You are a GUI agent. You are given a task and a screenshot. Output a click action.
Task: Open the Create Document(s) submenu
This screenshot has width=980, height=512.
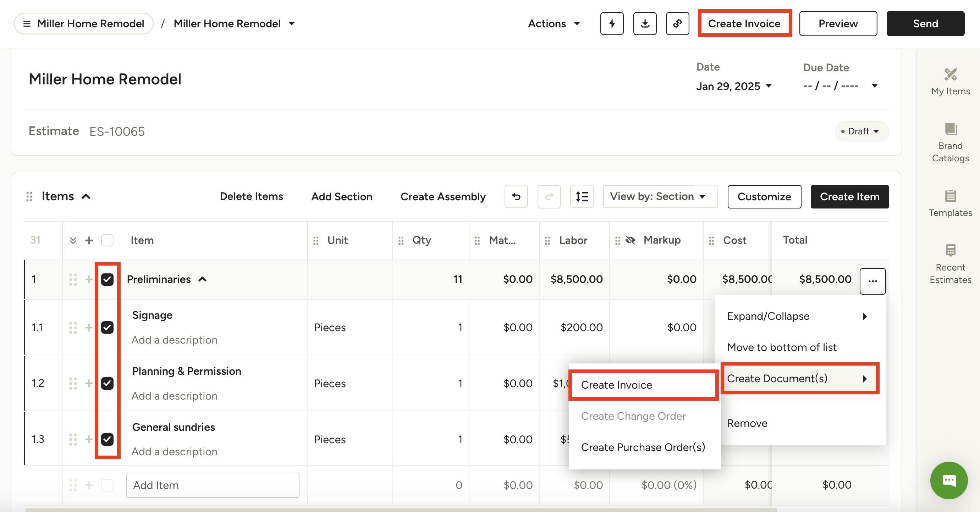(800, 379)
